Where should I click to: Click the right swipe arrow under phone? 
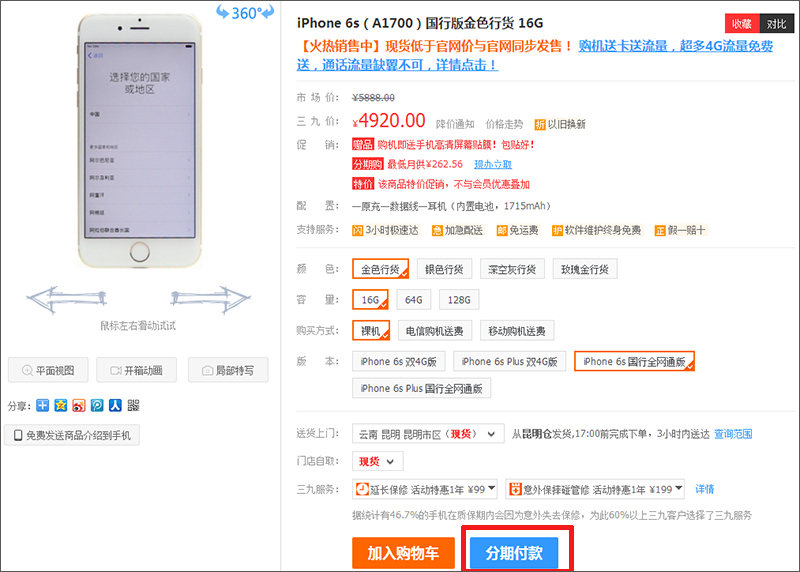pyautogui.click(x=210, y=299)
